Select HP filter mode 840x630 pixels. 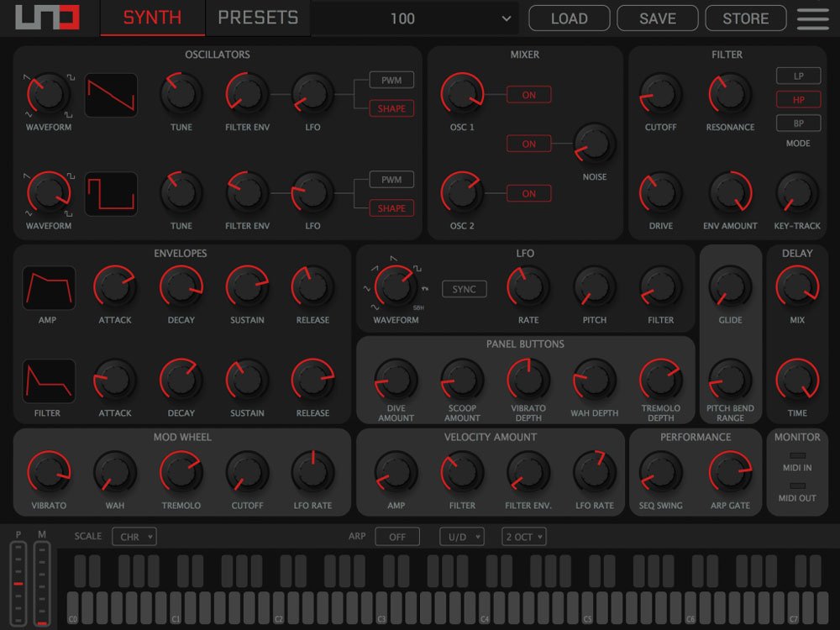click(798, 99)
